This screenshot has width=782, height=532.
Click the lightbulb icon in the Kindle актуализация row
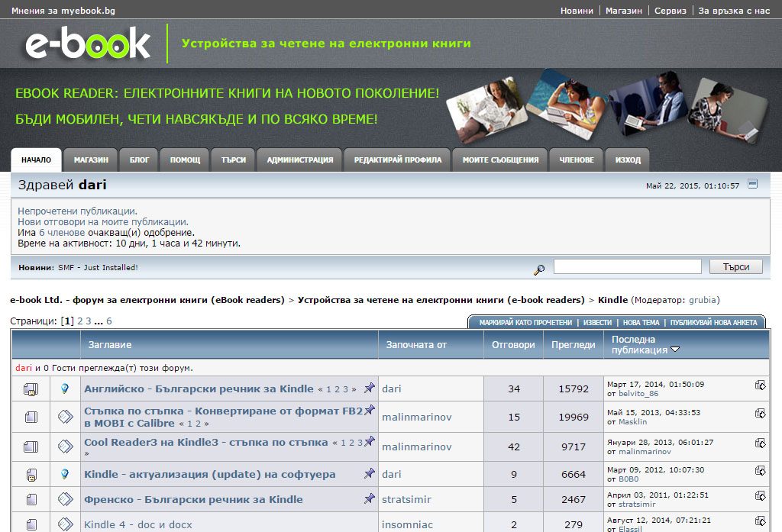[66, 474]
